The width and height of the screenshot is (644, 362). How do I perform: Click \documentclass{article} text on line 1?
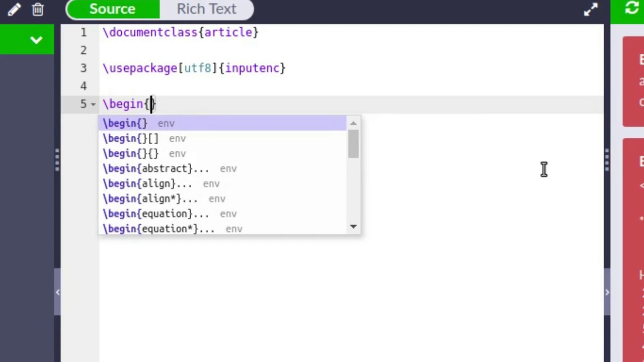click(180, 33)
